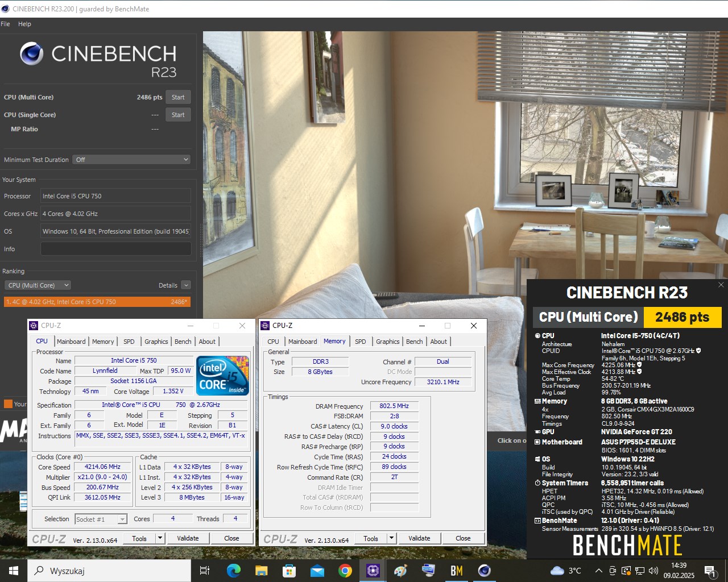This screenshot has width=728, height=582.
Task: Open Mail app from taskbar
Action: (x=317, y=571)
